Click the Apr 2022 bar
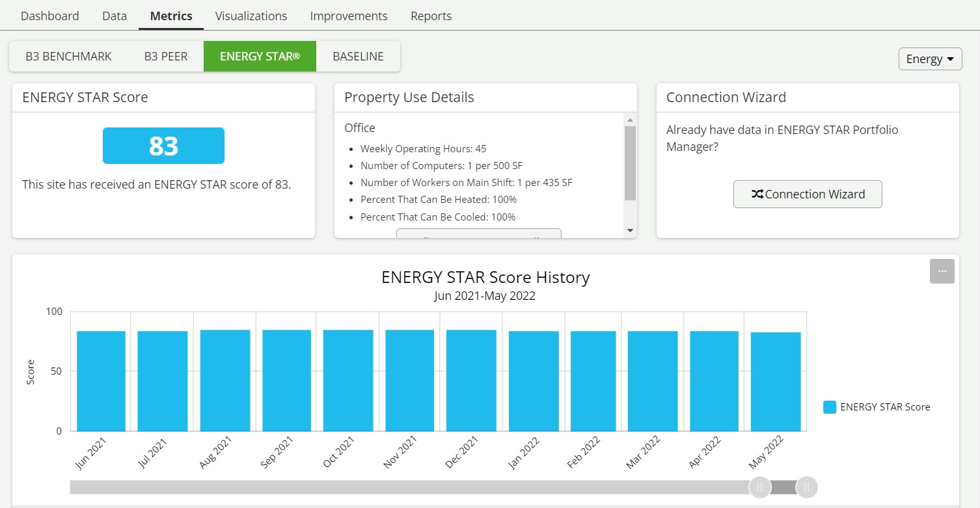The image size is (980, 508). tap(715, 381)
